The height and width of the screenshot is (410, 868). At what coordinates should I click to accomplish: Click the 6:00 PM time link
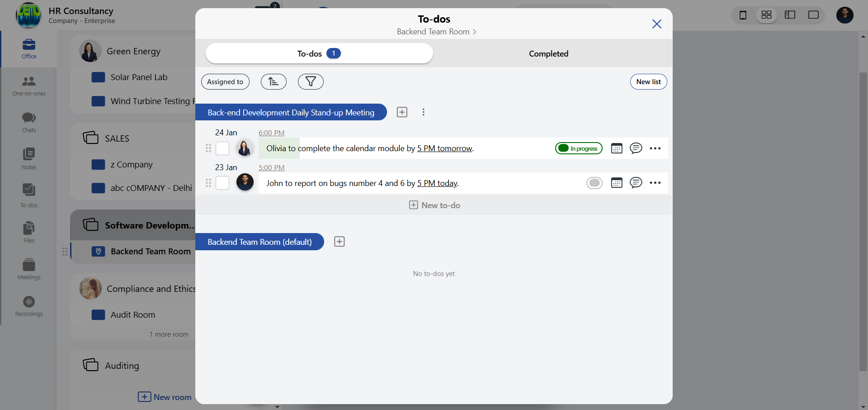(x=271, y=133)
